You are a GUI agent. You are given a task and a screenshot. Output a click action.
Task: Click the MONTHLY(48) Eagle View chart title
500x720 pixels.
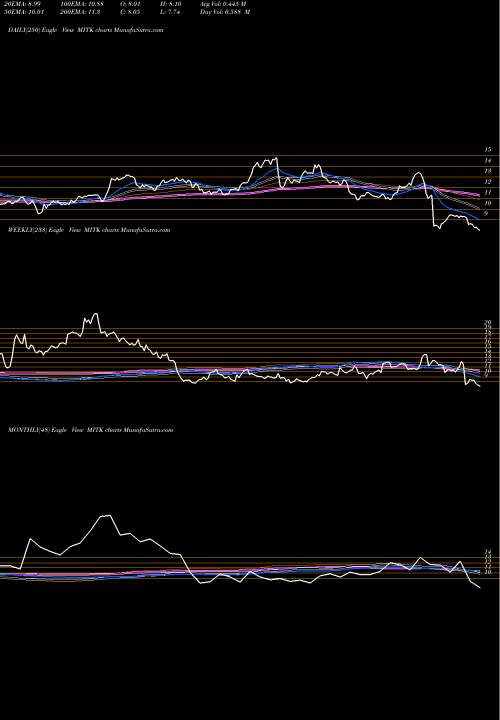(x=90, y=430)
